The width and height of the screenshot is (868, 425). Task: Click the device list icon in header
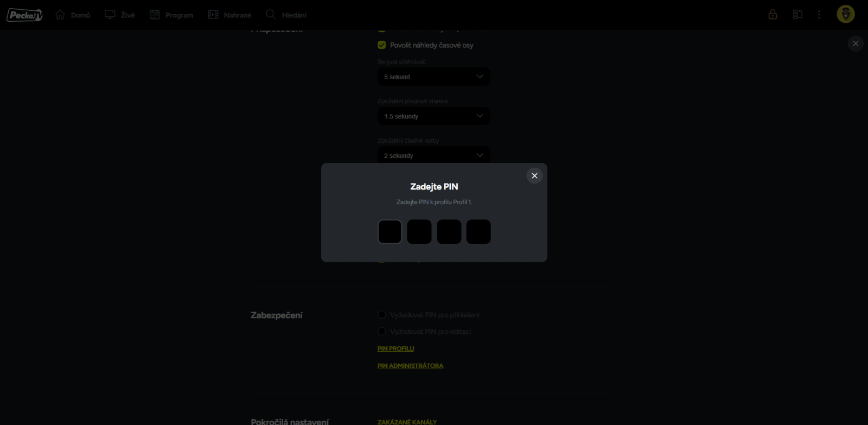tap(797, 15)
